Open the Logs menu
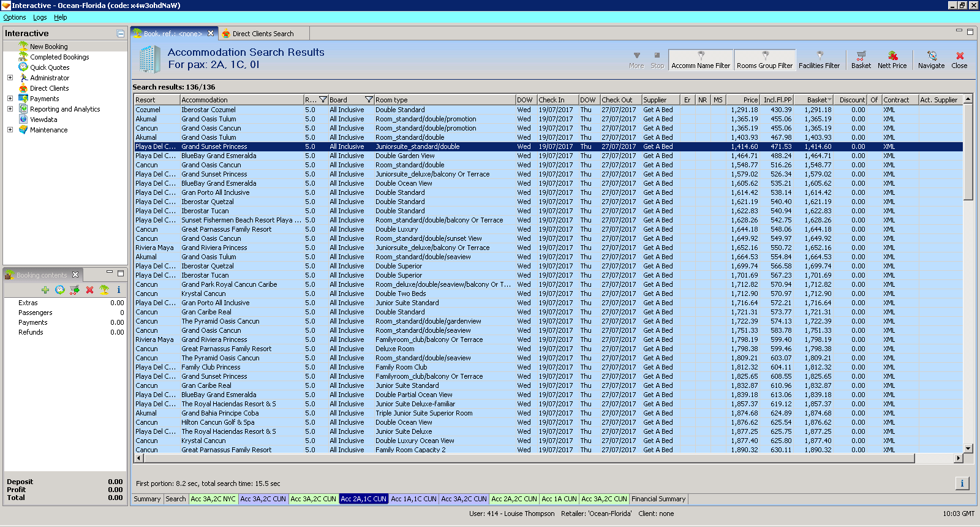This screenshot has height=527, width=980. coord(40,18)
